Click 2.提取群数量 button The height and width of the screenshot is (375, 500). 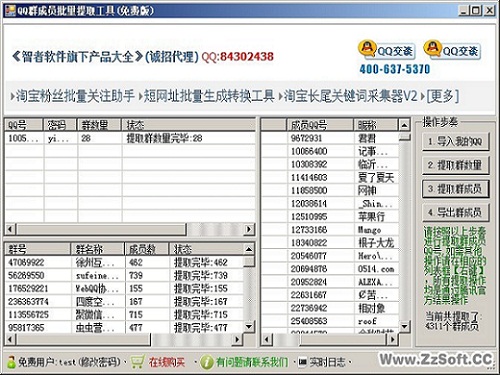pos(456,165)
